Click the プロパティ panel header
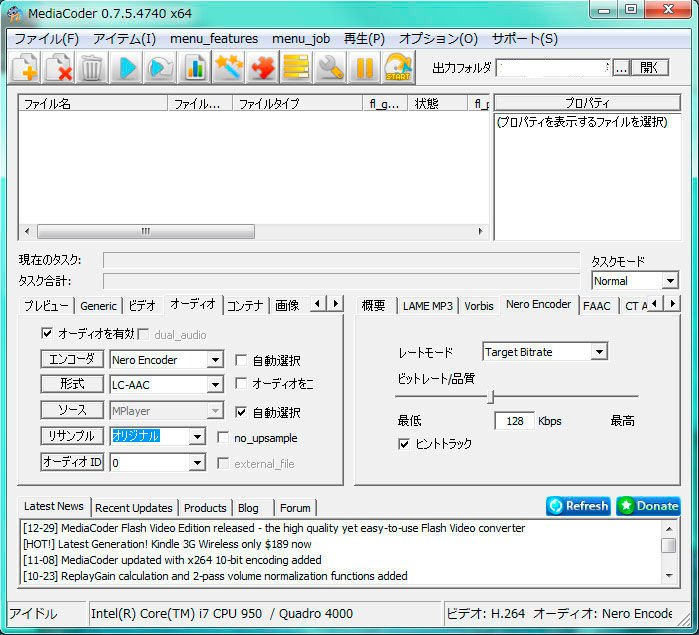This screenshot has height=635, width=699. pyautogui.click(x=587, y=103)
